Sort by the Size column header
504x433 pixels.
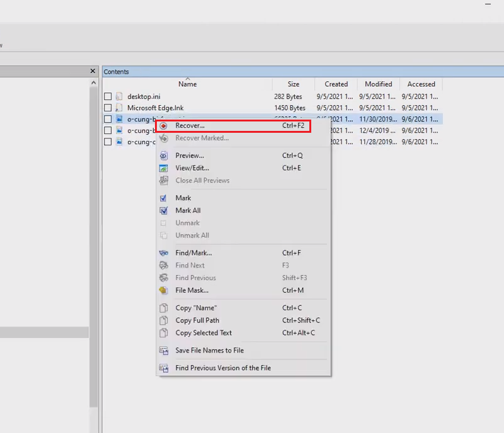294,84
